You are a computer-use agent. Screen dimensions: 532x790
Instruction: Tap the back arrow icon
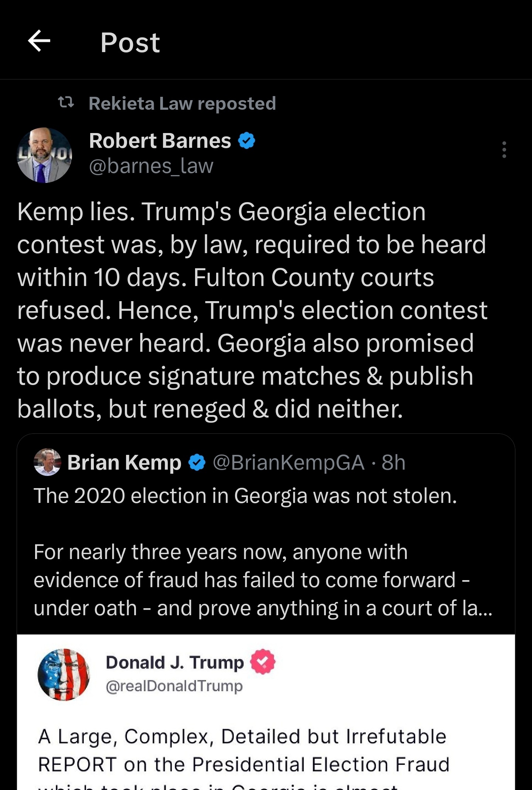(39, 41)
